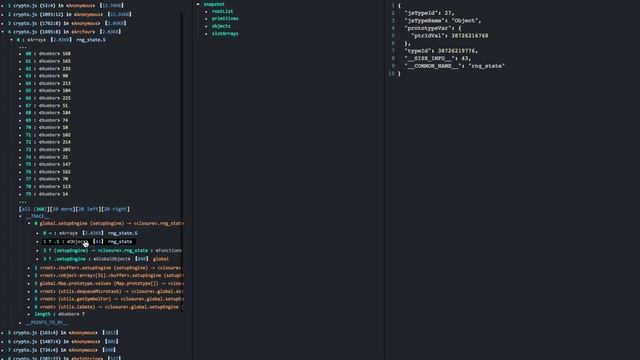
Task: Expand trace 5 utils.getSymbolFor path
Action: tap(29, 299)
